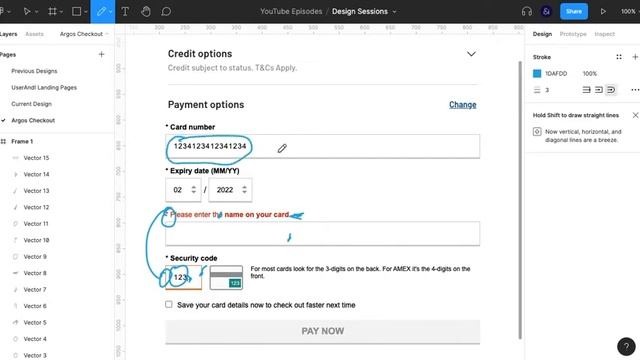
Task: Switch to the Inspect tab
Action: 604,34
